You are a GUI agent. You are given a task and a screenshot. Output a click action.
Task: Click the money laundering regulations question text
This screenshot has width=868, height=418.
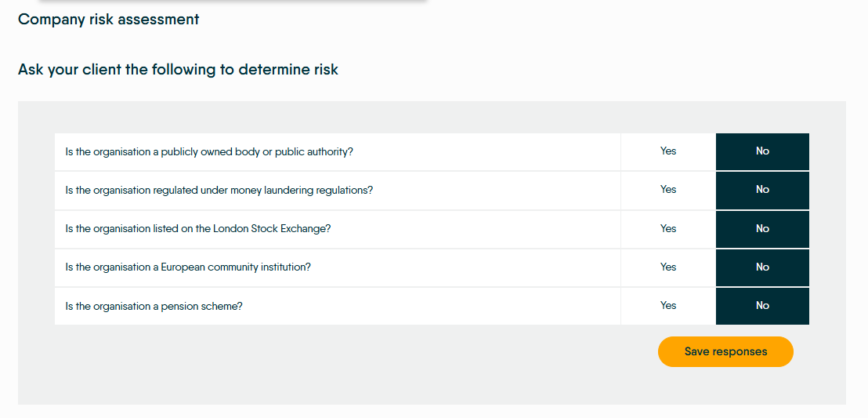[219, 190]
